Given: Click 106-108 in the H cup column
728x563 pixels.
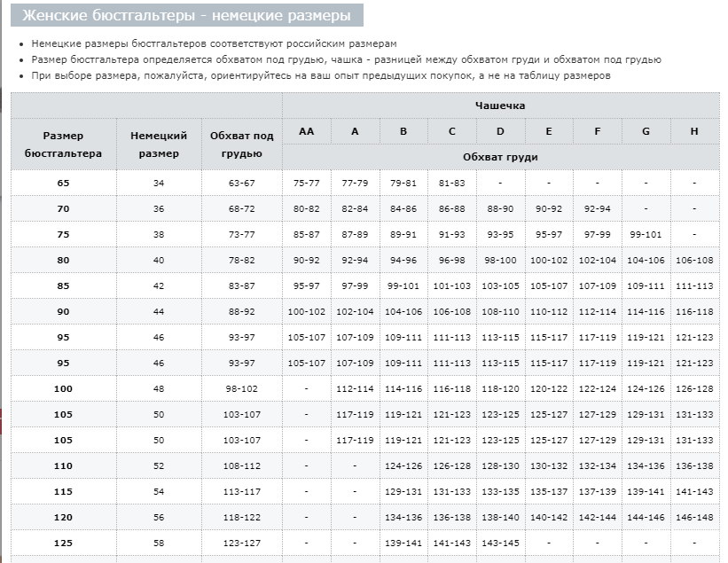Looking at the screenshot, I should pos(694,260).
